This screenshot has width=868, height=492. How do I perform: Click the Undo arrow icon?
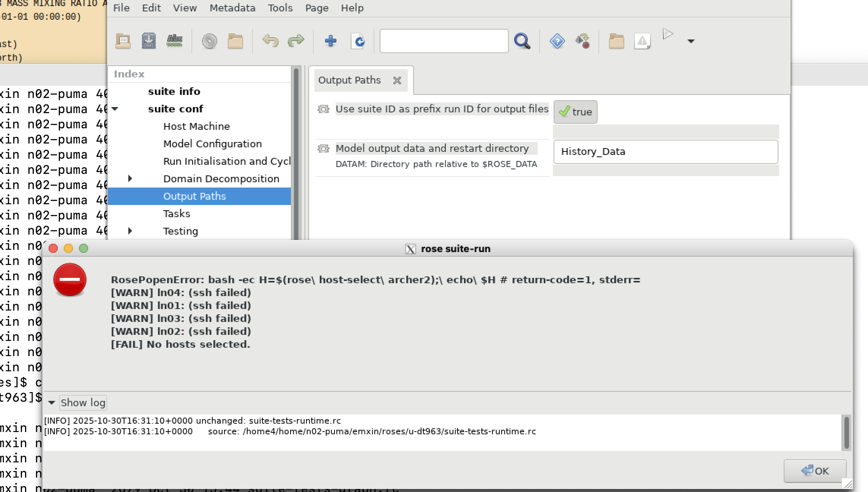(x=270, y=41)
